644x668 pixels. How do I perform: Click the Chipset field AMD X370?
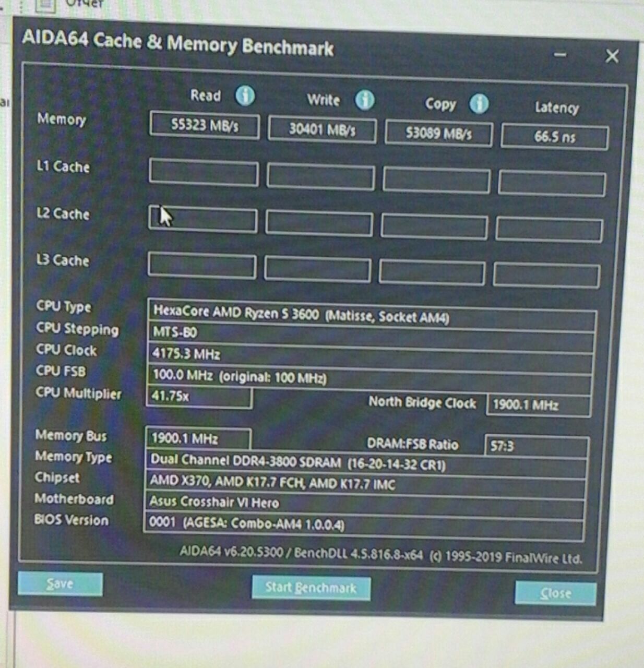pyautogui.click(x=365, y=483)
